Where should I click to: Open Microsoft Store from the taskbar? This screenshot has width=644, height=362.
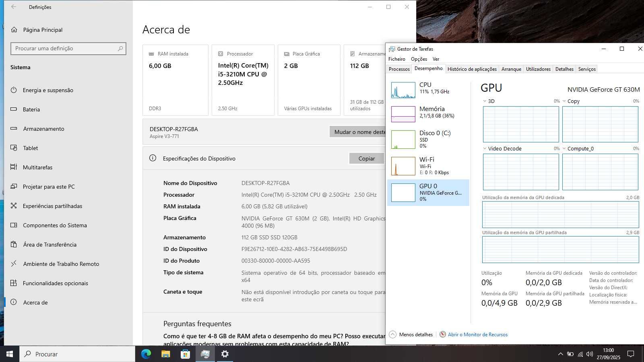click(x=185, y=354)
